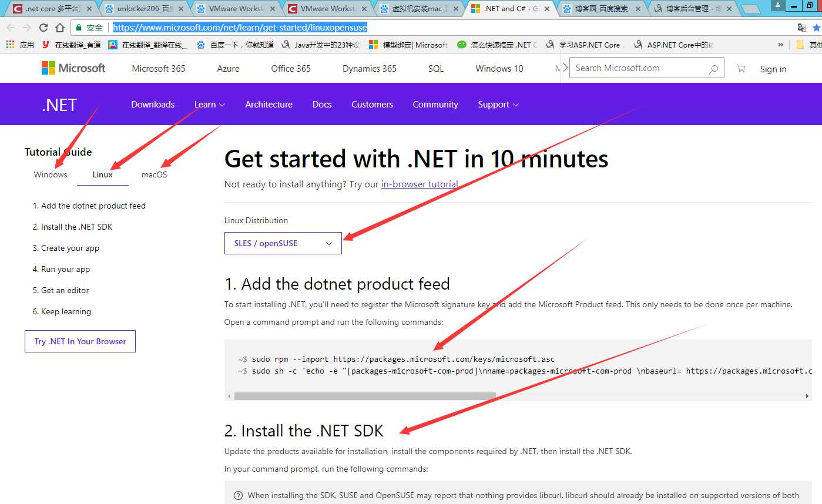
Task: Jump to '6. Keep learning' step
Action: 62,311
